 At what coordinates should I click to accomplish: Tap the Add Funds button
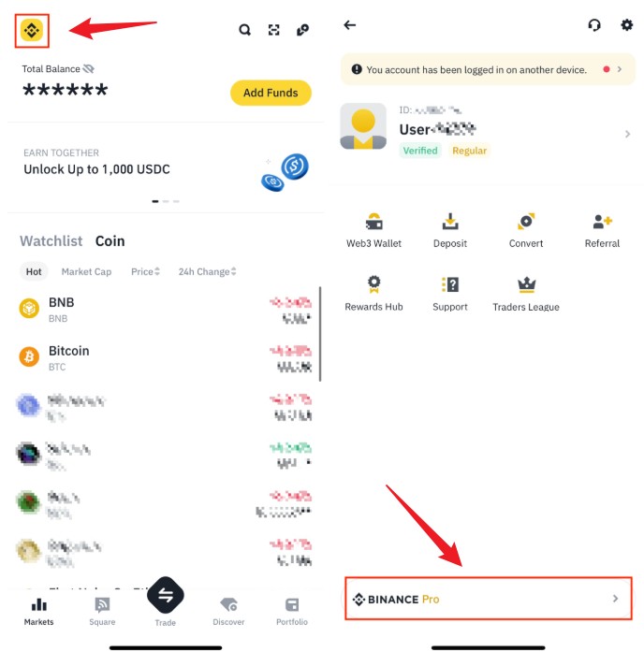click(x=271, y=93)
